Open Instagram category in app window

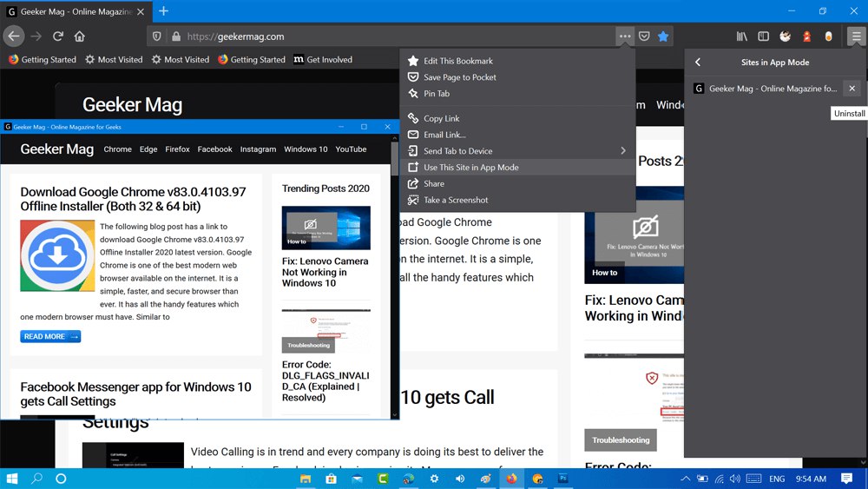point(258,149)
